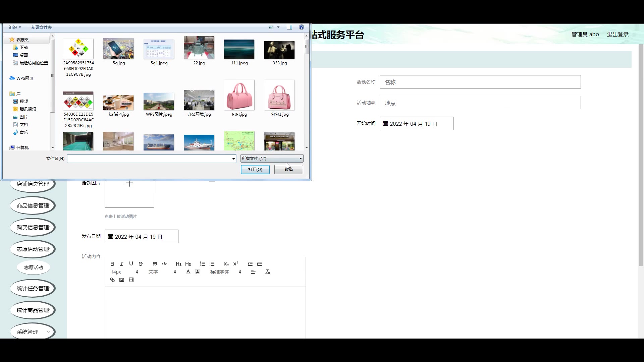Image resolution: width=644 pixels, height=362 pixels.
Task: Open 商品信息管理 menu
Action: (x=33, y=205)
